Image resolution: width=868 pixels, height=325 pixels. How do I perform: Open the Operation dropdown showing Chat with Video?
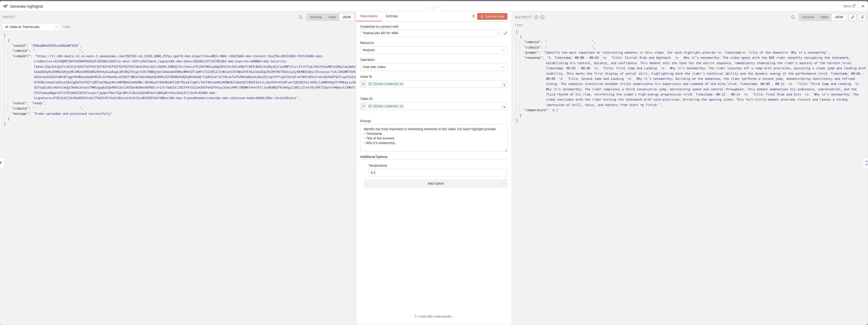433,67
